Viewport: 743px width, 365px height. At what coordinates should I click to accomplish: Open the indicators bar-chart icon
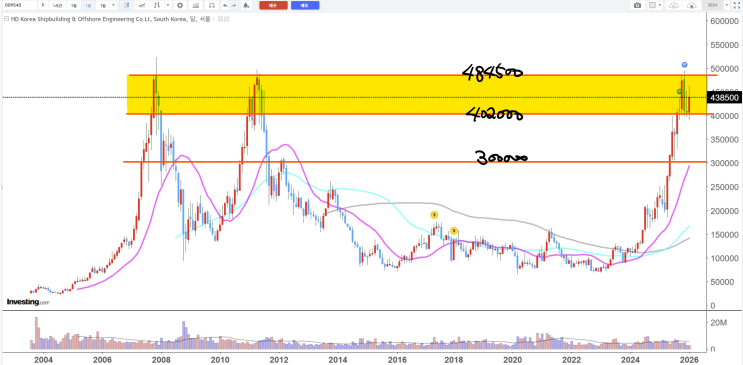(196, 5)
